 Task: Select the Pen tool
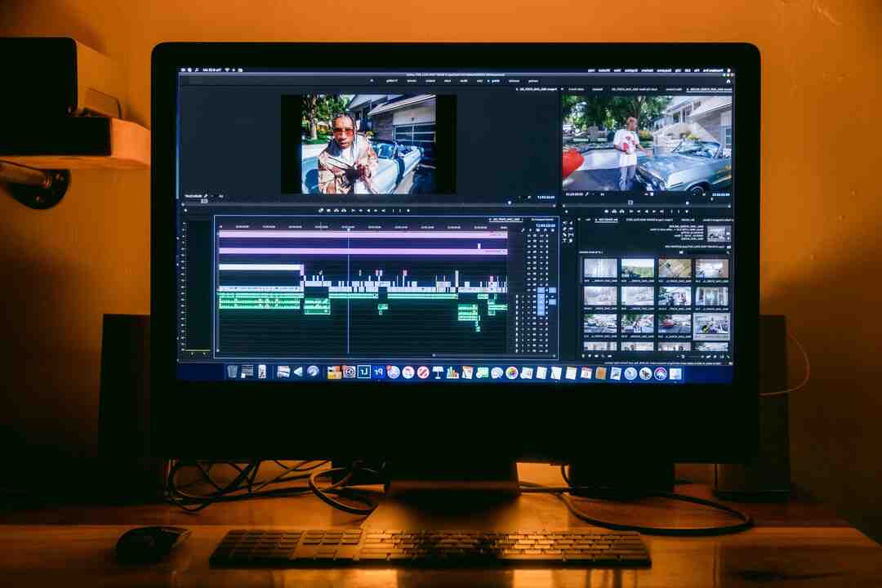564,234
